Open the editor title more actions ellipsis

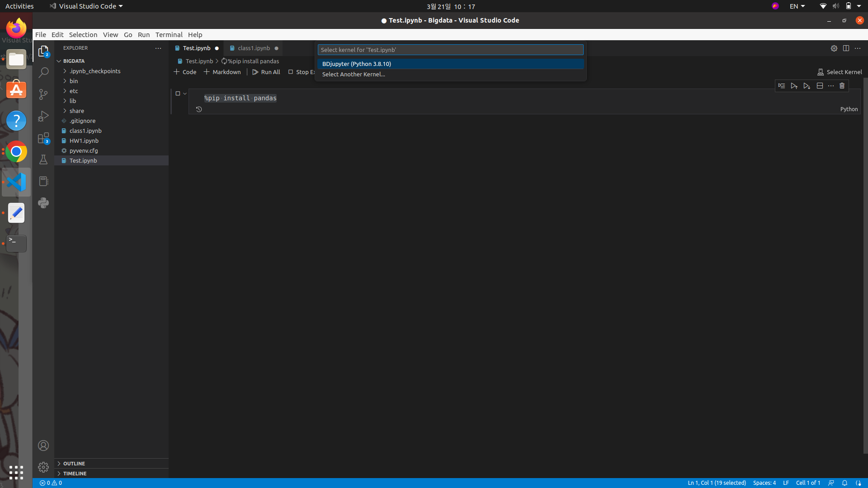858,48
